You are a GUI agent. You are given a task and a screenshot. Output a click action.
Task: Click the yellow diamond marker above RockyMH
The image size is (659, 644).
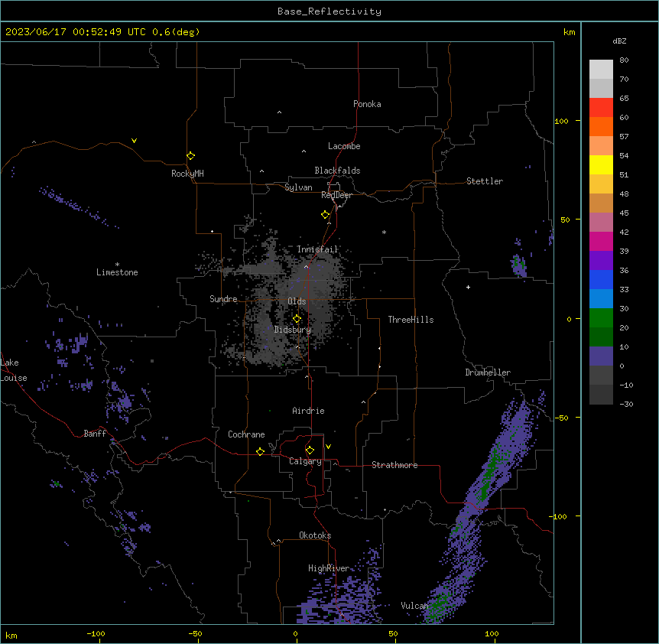click(191, 156)
